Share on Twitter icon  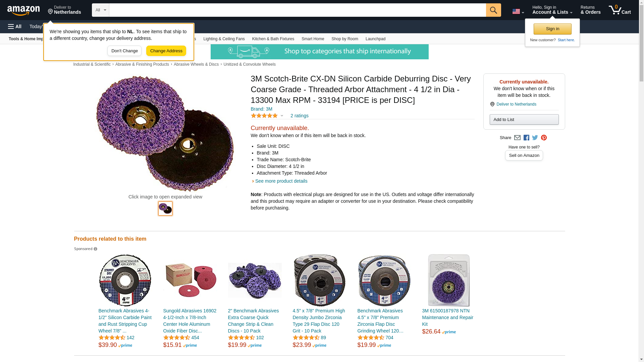(x=535, y=138)
